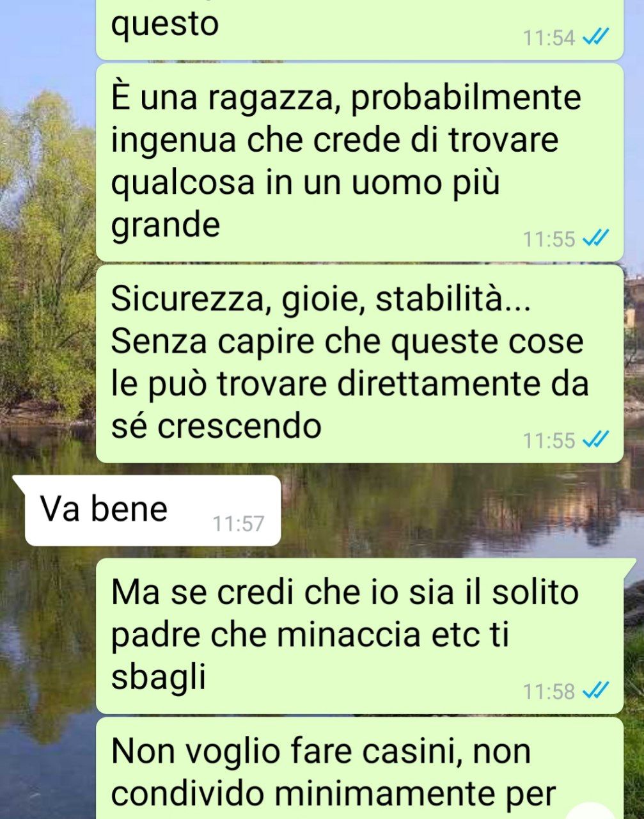Tap the double check next to 11:58
644x819 pixels.
(595, 690)
